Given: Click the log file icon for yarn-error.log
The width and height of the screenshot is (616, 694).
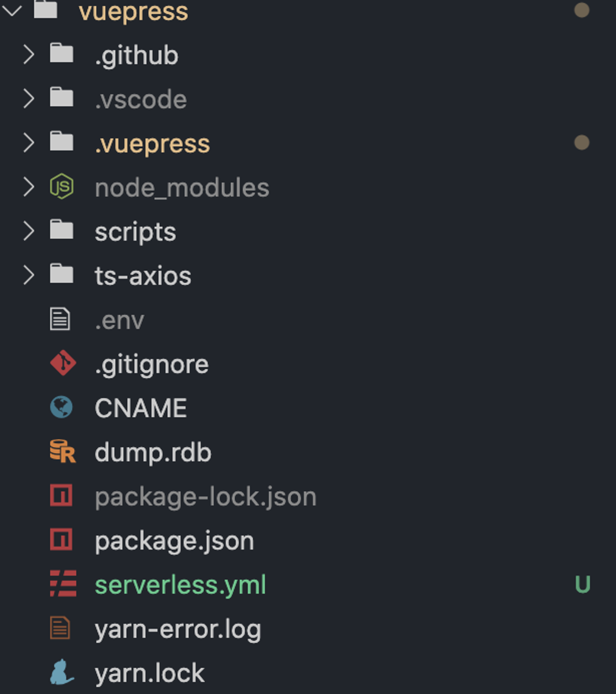Looking at the screenshot, I should pyautogui.click(x=60, y=628).
